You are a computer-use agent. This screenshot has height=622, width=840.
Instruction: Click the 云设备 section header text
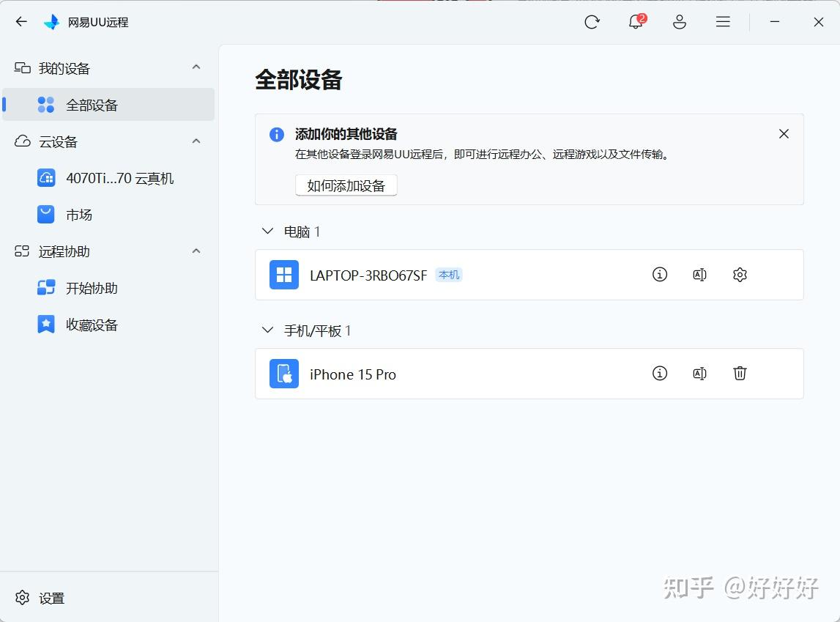[58, 142]
